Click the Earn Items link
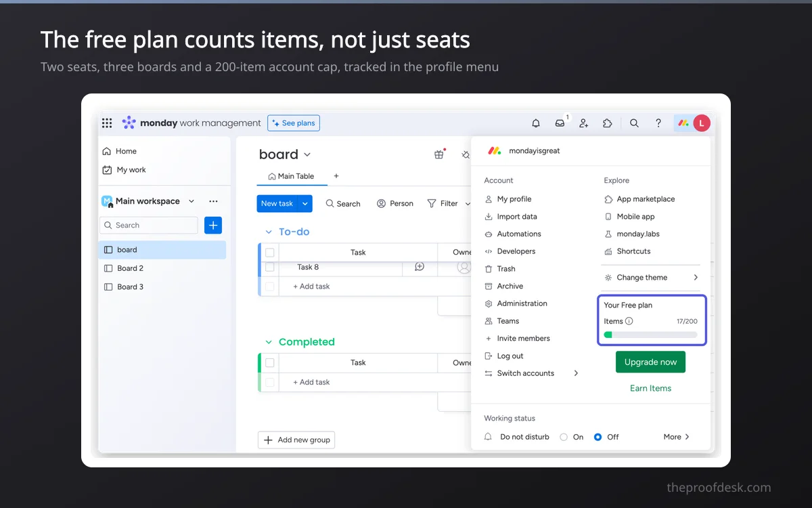Image resolution: width=812 pixels, height=508 pixels. click(x=651, y=388)
